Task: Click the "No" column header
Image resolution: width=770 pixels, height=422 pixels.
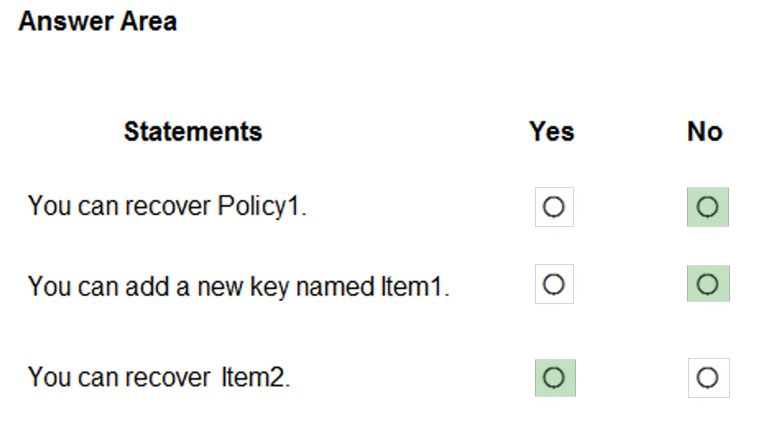Action: [x=704, y=131]
